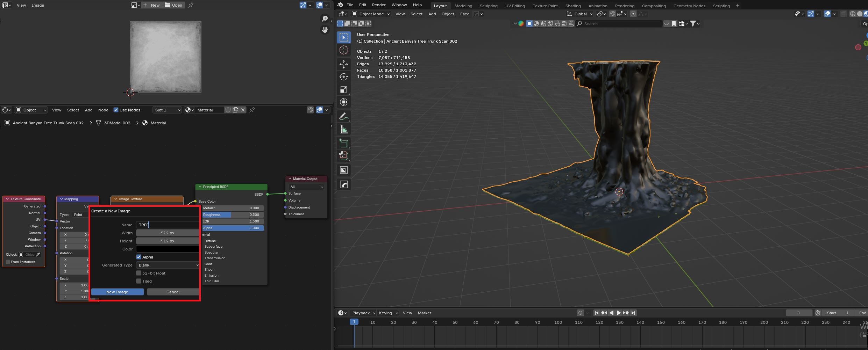Switch to the Shading workspace tab
This screenshot has width=868, height=350.
(573, 6)
